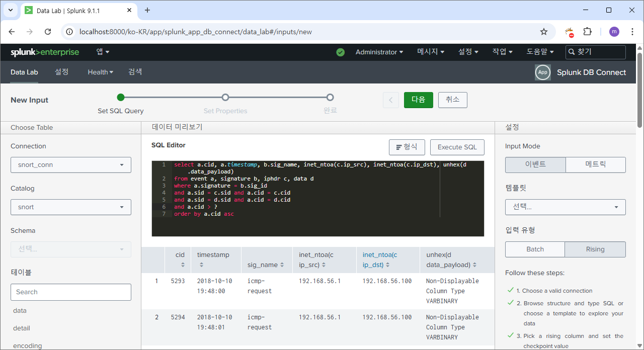Image resolution: width=644 pixels, height=350 pixels.
Task: Sort by cid column arrows
Action: (183, 265)
